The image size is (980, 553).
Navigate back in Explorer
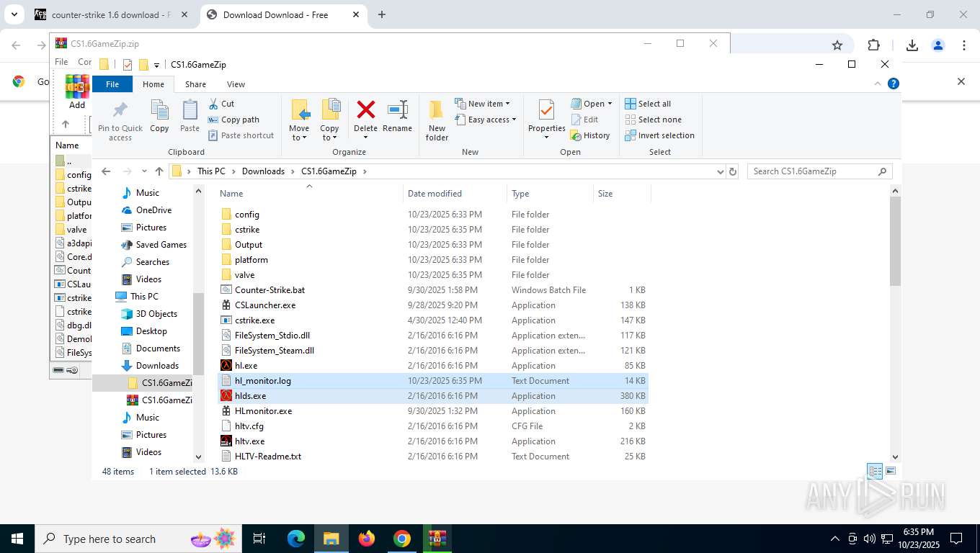pos(106,171)
